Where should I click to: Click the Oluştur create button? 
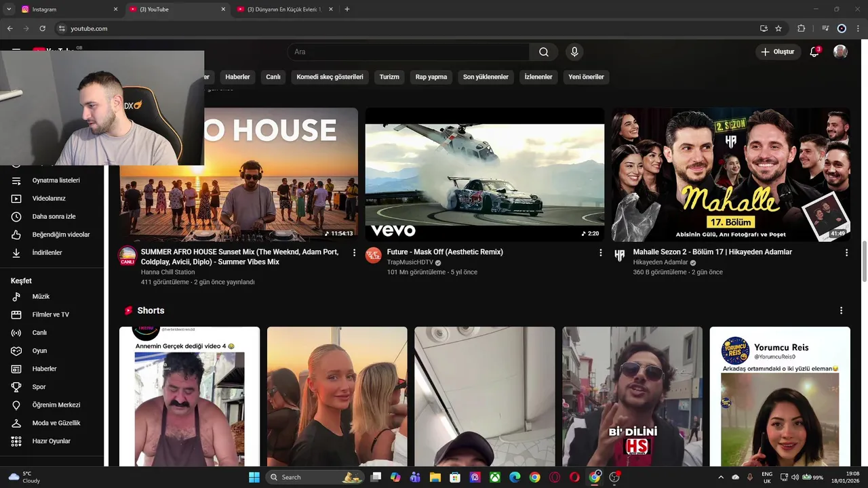pyautogui.click(x=778, y=52)
